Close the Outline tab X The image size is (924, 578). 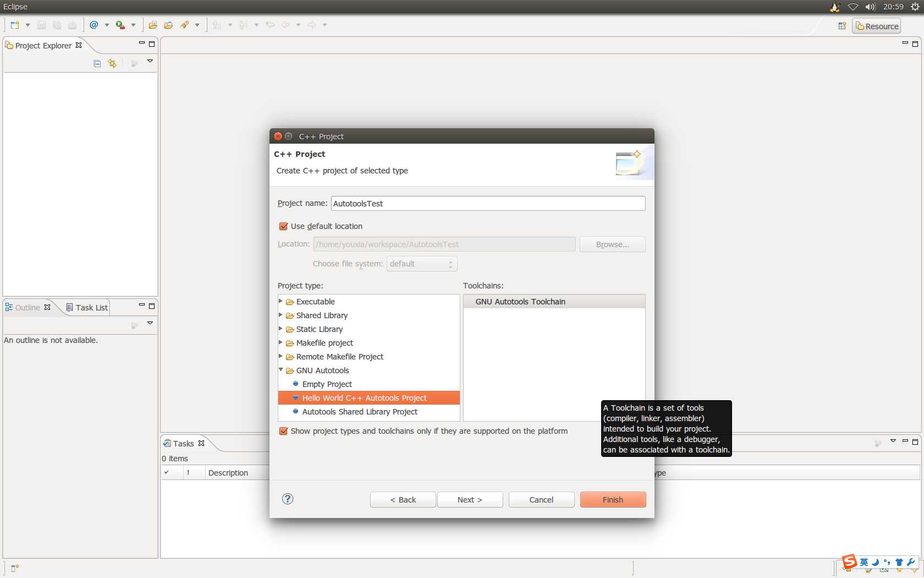(x=47, y=307)
